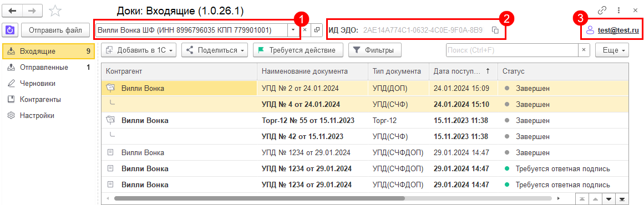
Task: Select row УПД № 42 от 15.11.2023
Action: [365, 136]
